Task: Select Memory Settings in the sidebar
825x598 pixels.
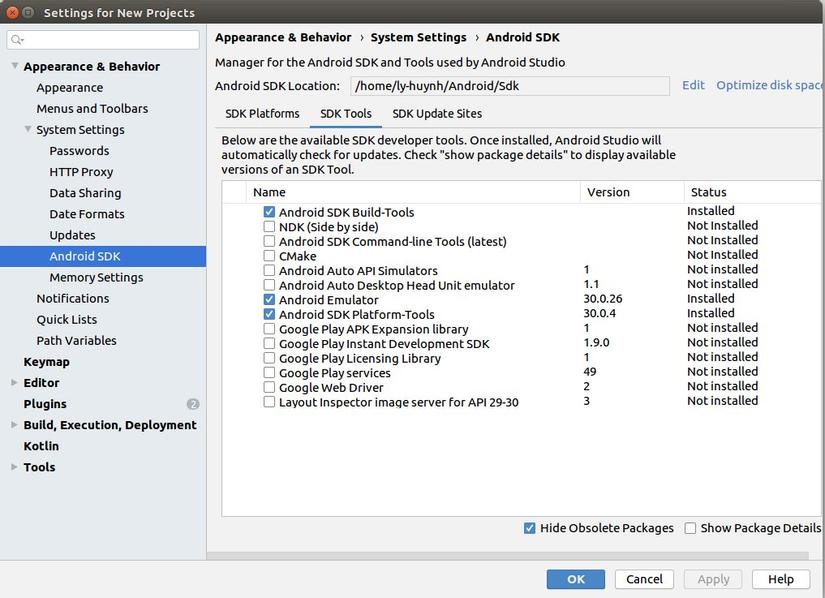Action: click(x=96, y=277)
